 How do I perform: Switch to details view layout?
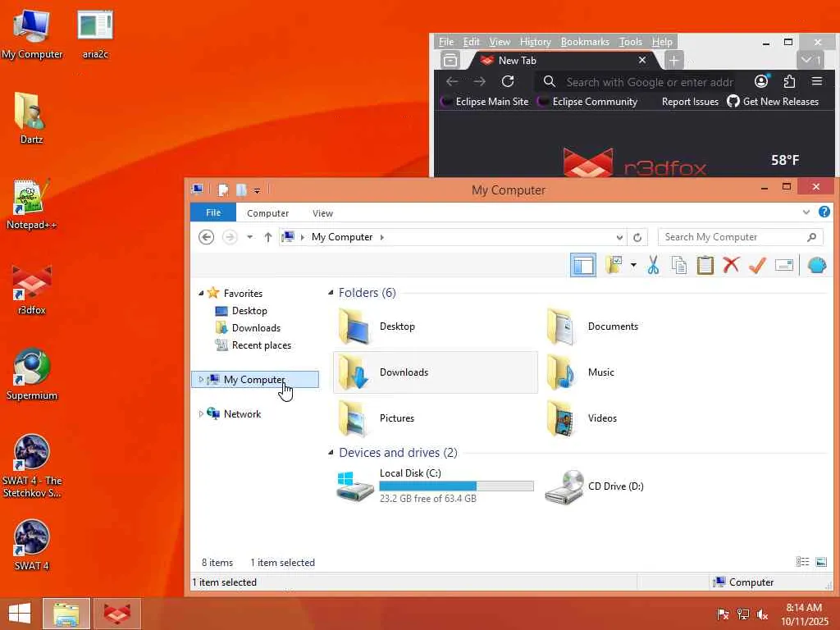click(802, 561)
